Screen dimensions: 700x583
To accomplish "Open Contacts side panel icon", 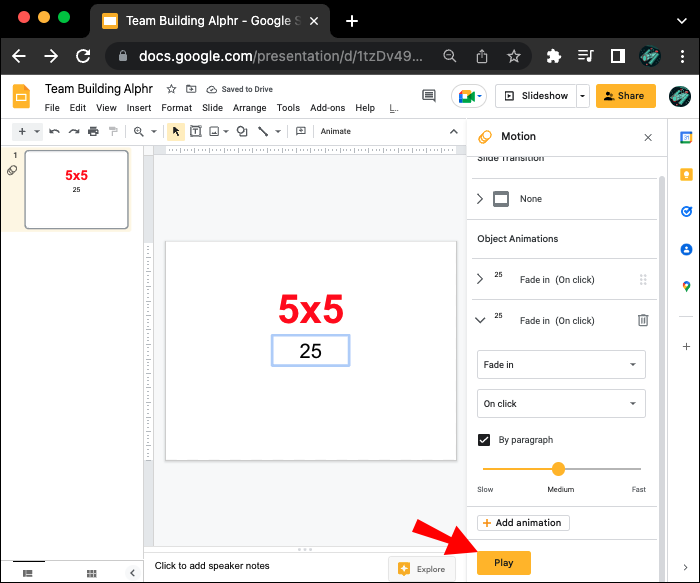I will click(686, 249).
